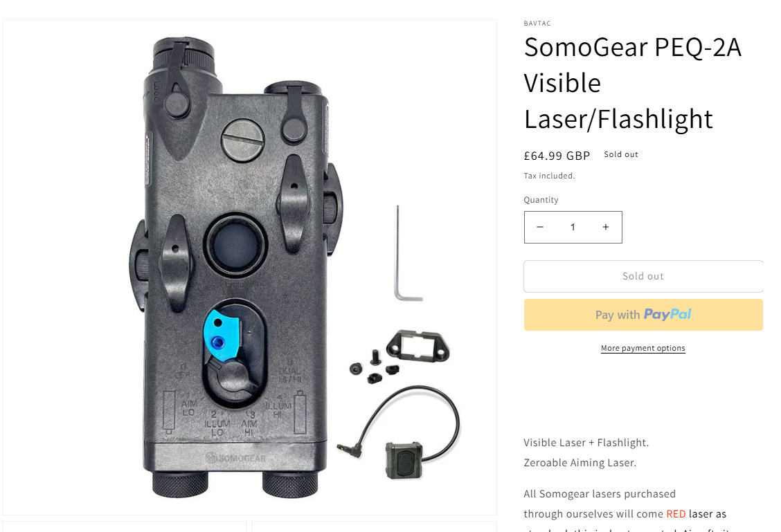Click the remote pressure switch in photo
781x532 pixels.
tap(404, 460)
